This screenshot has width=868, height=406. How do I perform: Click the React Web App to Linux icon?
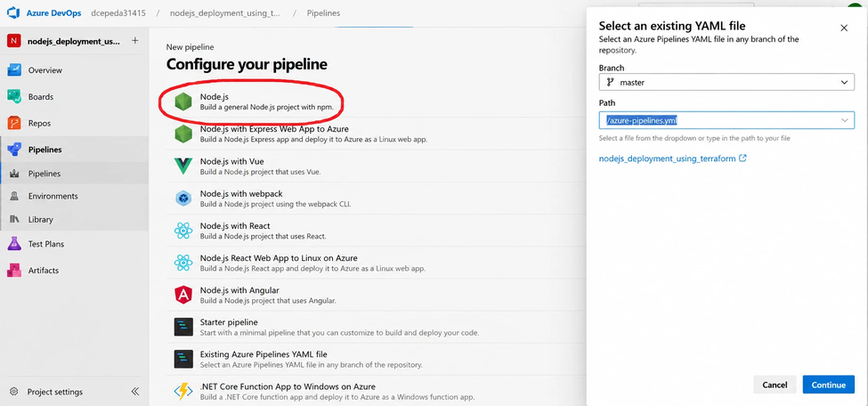tap(183, 263)
